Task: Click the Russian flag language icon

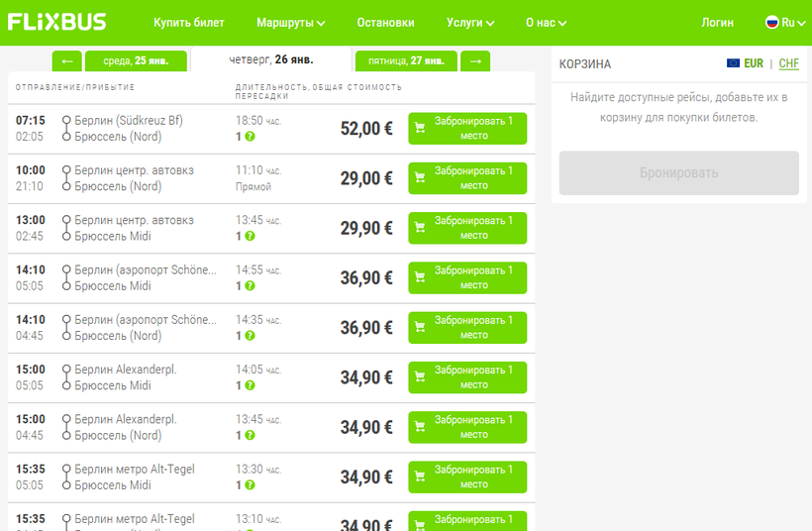Action: tap(772, 23)
